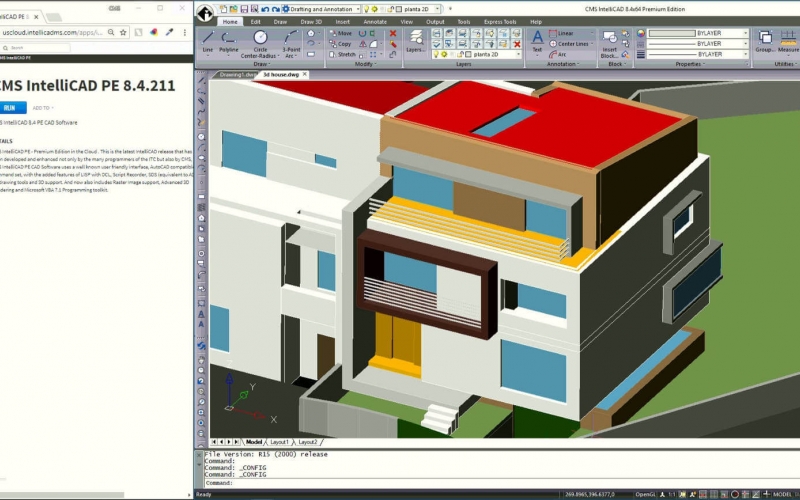
Task: Click the Copy command in Modify panel
Action: 340,44
